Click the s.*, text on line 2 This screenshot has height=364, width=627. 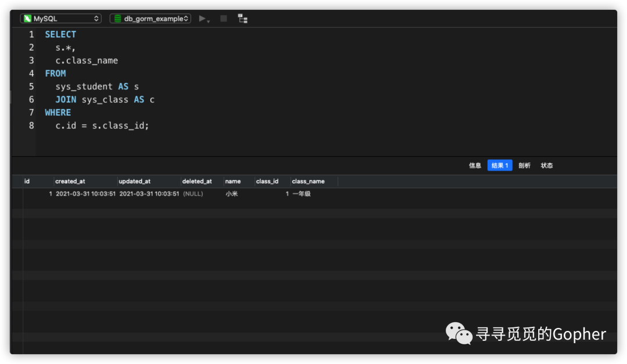point(65,48)
